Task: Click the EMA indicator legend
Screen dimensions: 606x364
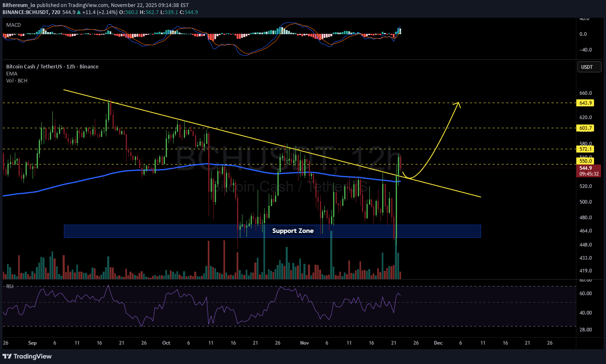Action: pyautogui.click(x=12, y=74)
